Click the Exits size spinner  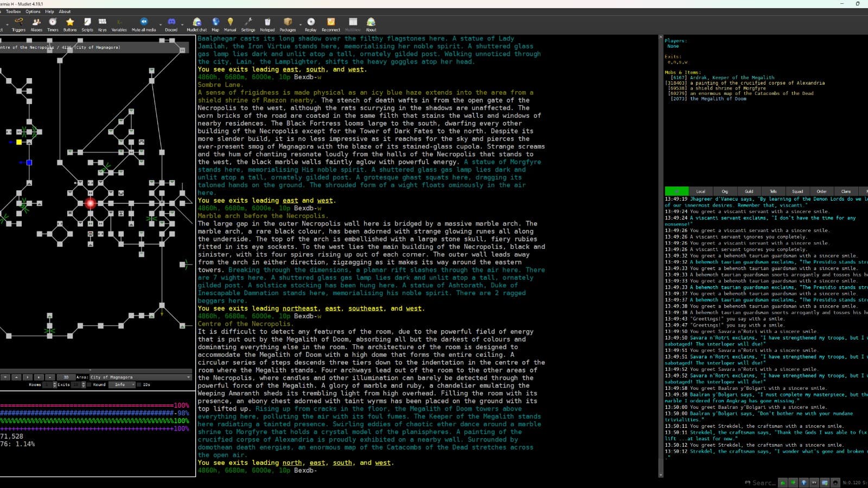tap(78, 385)
